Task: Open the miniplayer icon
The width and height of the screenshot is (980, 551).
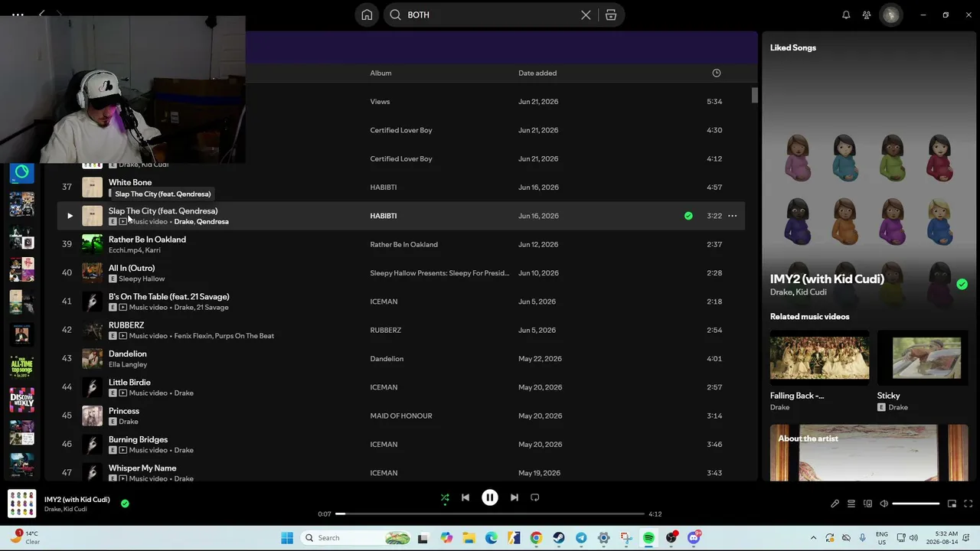Action: [952, 504]
